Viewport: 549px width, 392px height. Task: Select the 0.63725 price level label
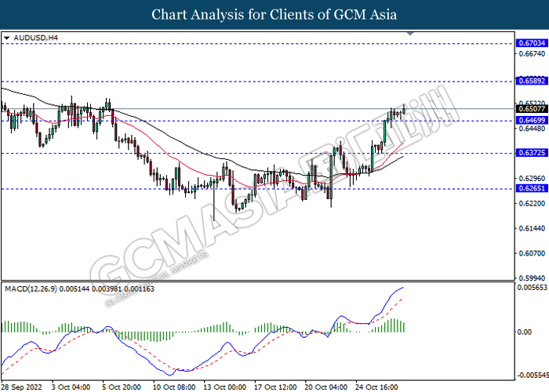(532, 153)
